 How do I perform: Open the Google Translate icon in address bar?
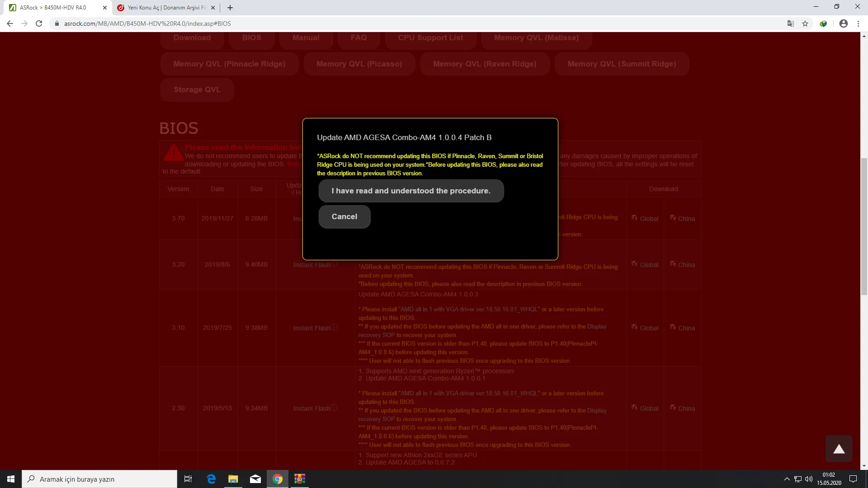(x=790, y=23)
